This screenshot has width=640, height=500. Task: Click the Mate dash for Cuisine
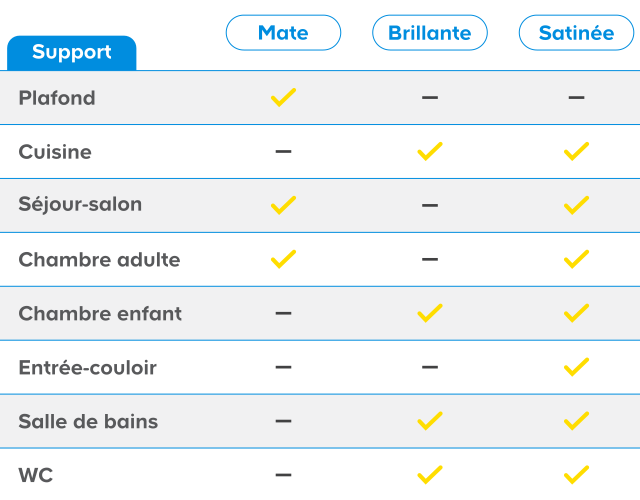click(x=283, y=152)
